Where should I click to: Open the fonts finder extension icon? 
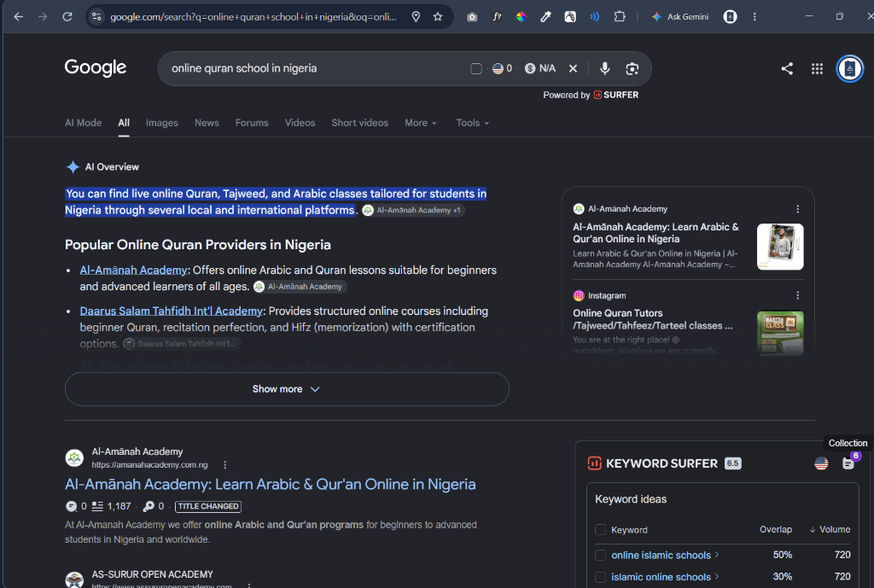click(x=497, y=17)
